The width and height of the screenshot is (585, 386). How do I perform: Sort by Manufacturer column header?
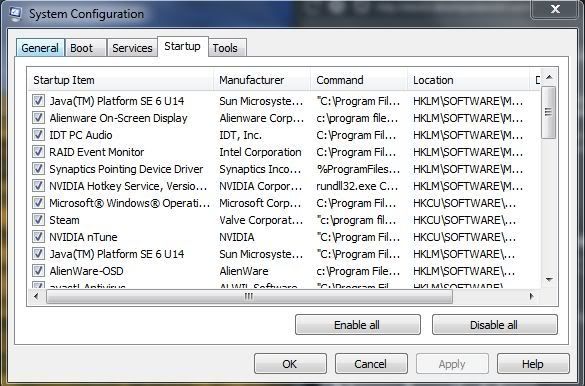(262, 80)
